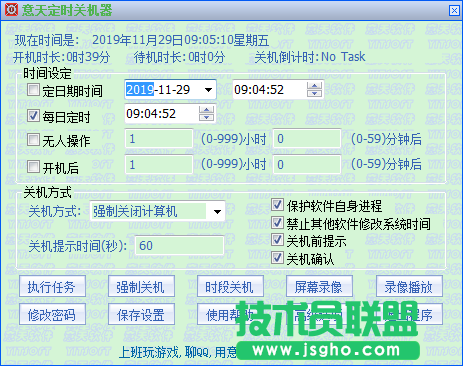Screen dimensions: 463x366
Task: Decrease the scheduled date time spinner
Action: [314, 94]
